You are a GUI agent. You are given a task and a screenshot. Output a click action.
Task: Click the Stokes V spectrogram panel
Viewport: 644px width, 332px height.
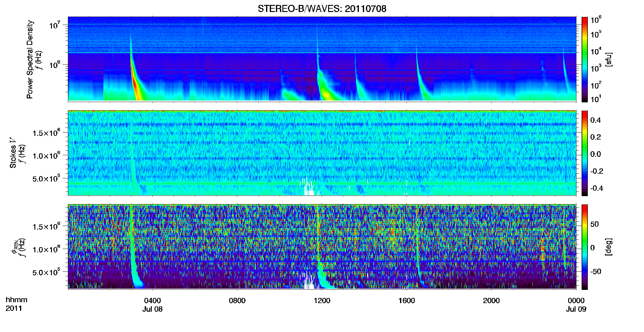(x=322, y=153)
